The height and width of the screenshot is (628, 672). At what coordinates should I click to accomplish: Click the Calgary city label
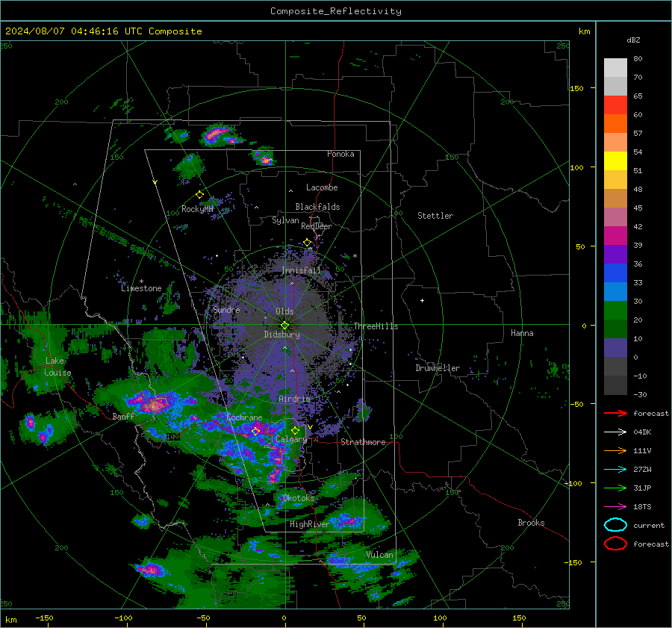[x=291, y=439]
